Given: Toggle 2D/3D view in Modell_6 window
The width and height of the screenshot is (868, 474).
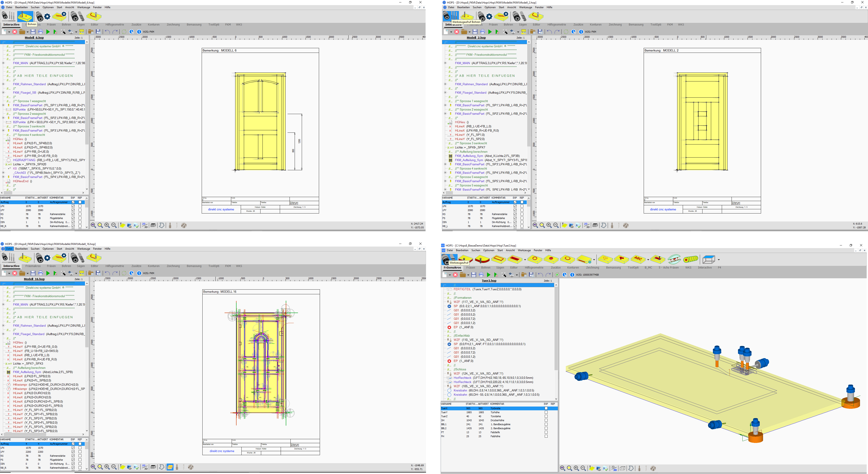Looking at the screenshot, I should coord(145,225).
